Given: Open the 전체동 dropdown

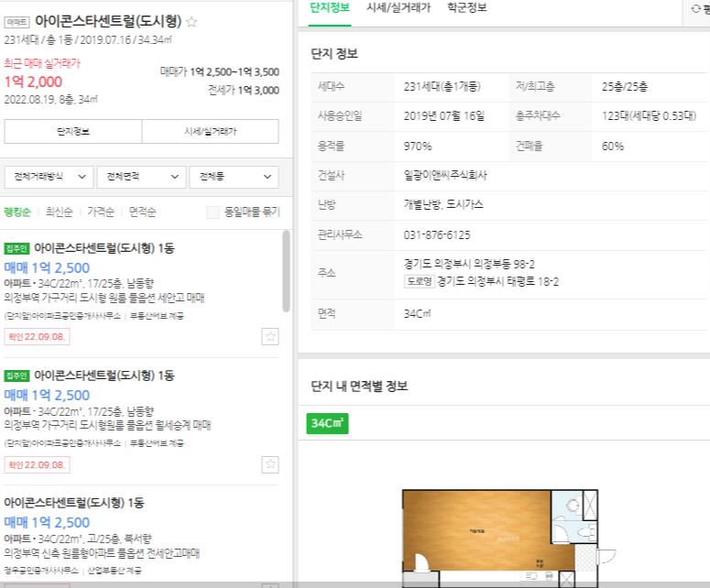Looking at the screenshot, I should [235, 177].
